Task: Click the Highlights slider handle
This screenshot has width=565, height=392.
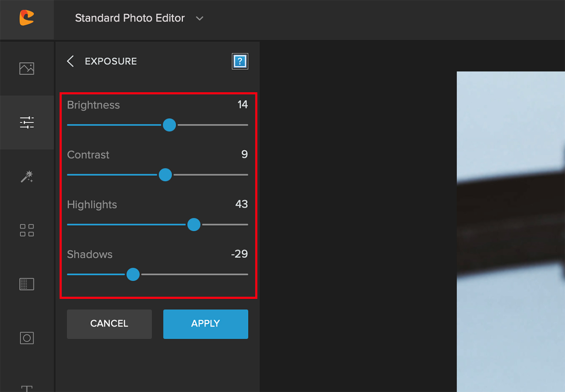Action: (194, 225)
